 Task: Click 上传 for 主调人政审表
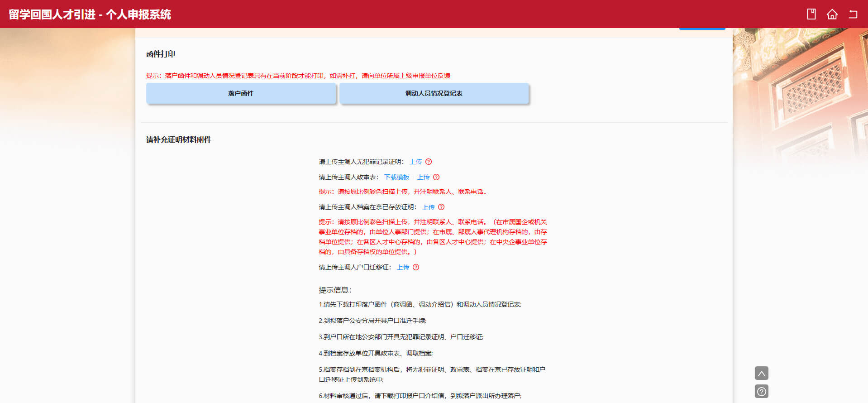[423, 177]
